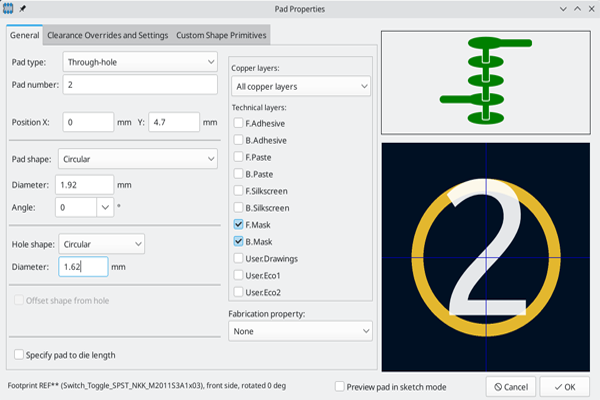Enable the User.Eco2 layer checkbox
Screen dimensions: 600x400
[238, 292]
